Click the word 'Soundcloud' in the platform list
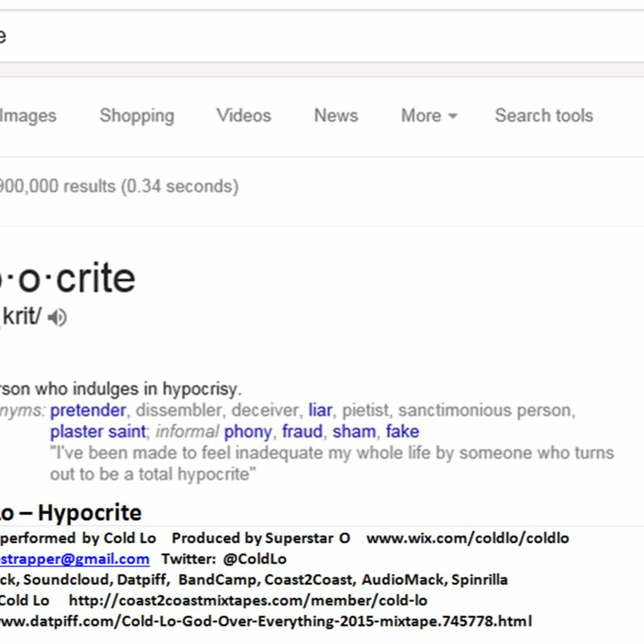Image resolution: width=644 pixels, height=644 pixels. point(66,580)
